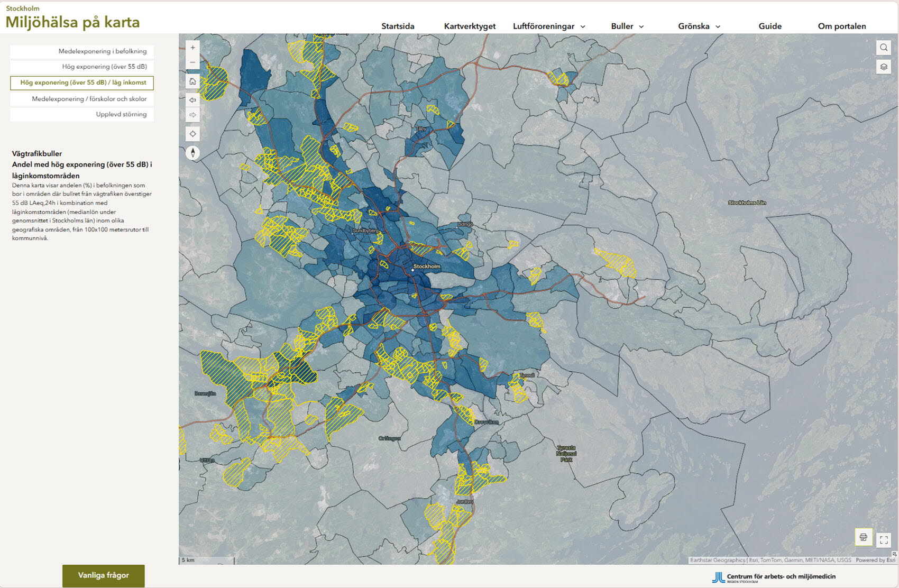The image size is (899, 588).
Task: Click the Vanliga frågor button
Action: (x=103, y=575)
